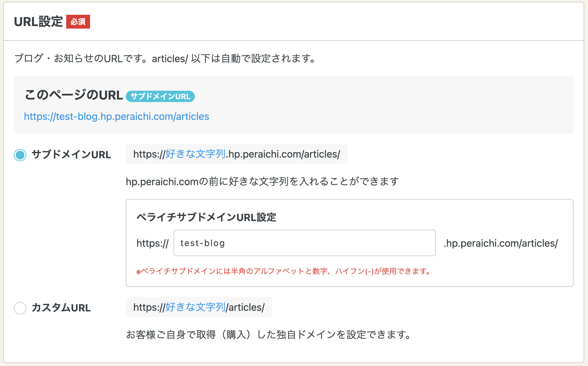Viewport: 588px width, 366px height.
Task: Click the このページのURL heading
Action: (x=74, y=95)
